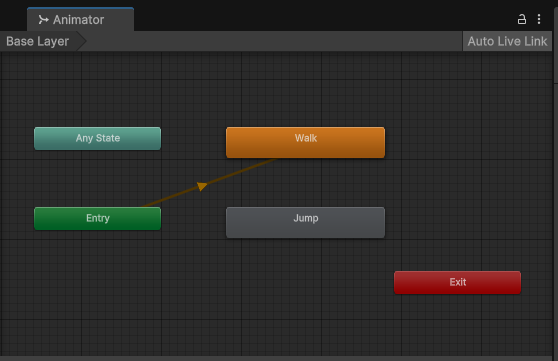Click the Animator tab's state-machine icon
Viewport: 558px width, 361px height.
(x=43, y=20)
